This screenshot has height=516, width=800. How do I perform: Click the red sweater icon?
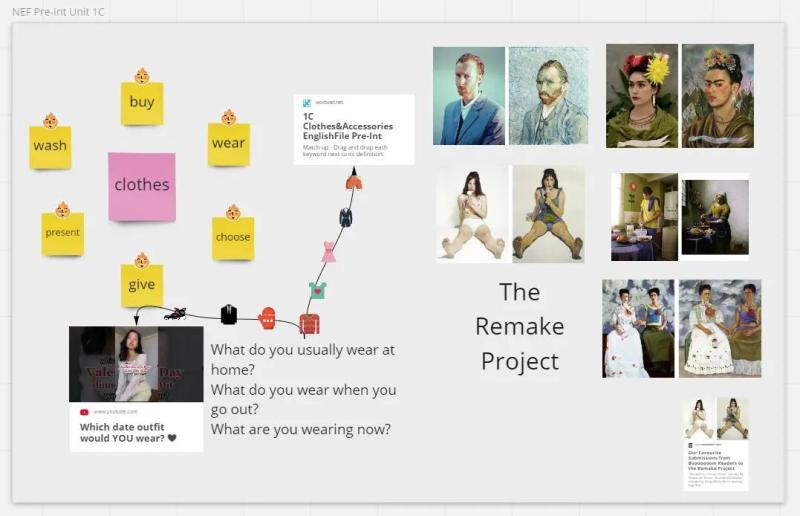[x=309, y=324]
